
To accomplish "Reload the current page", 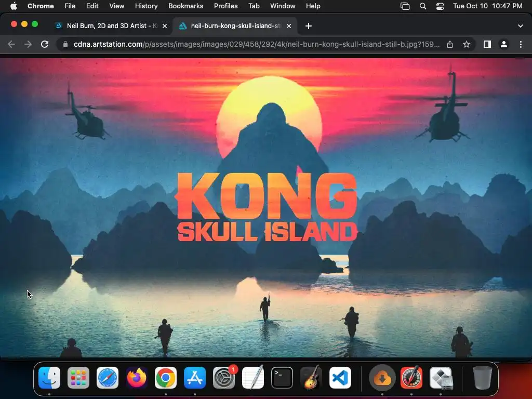I will click(x=45, y=44).
